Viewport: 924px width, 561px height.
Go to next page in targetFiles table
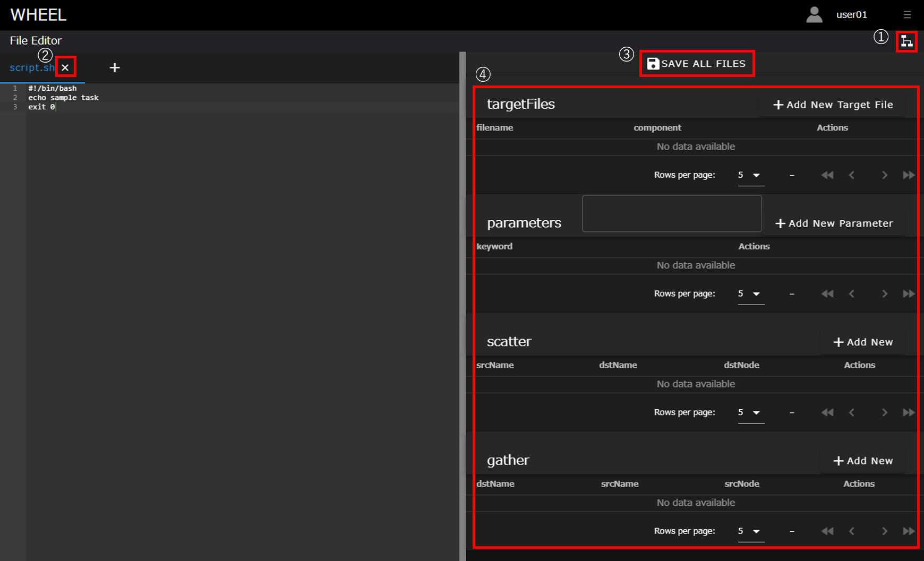coord(884,175)
